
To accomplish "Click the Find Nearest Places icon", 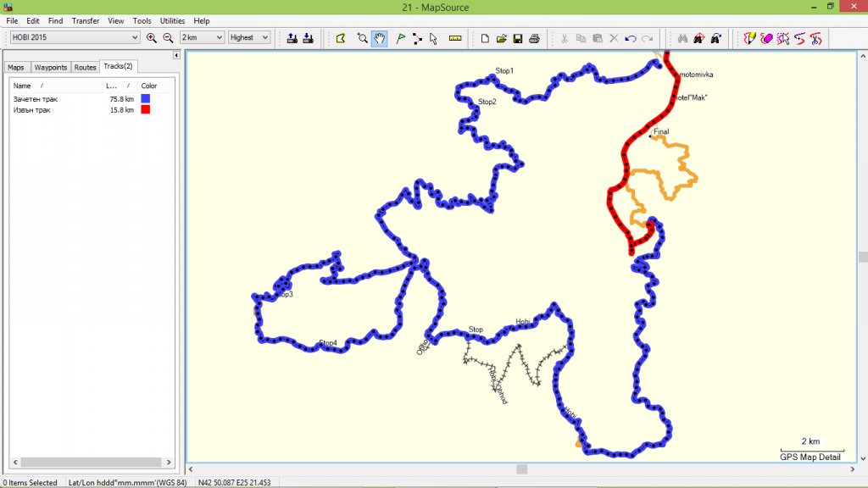I will point(699,38).
